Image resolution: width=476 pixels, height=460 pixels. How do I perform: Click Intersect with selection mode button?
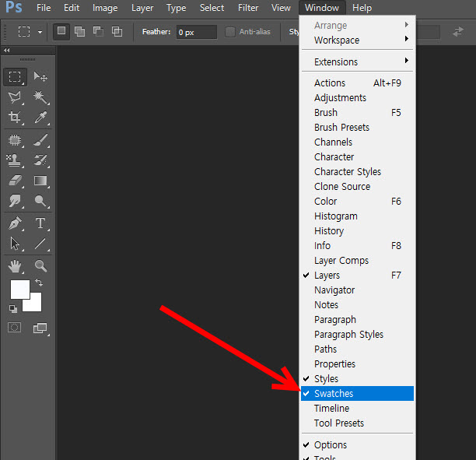pos(117,31)
